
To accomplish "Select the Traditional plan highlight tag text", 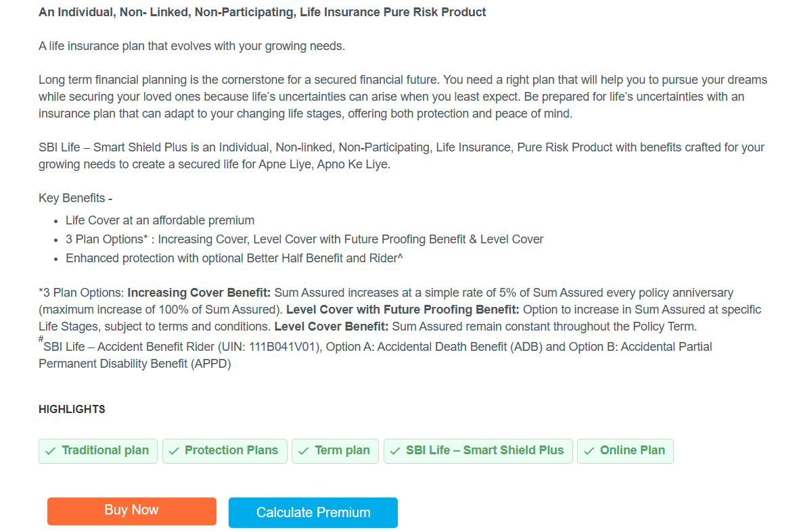I will click(x=105, y=451).
